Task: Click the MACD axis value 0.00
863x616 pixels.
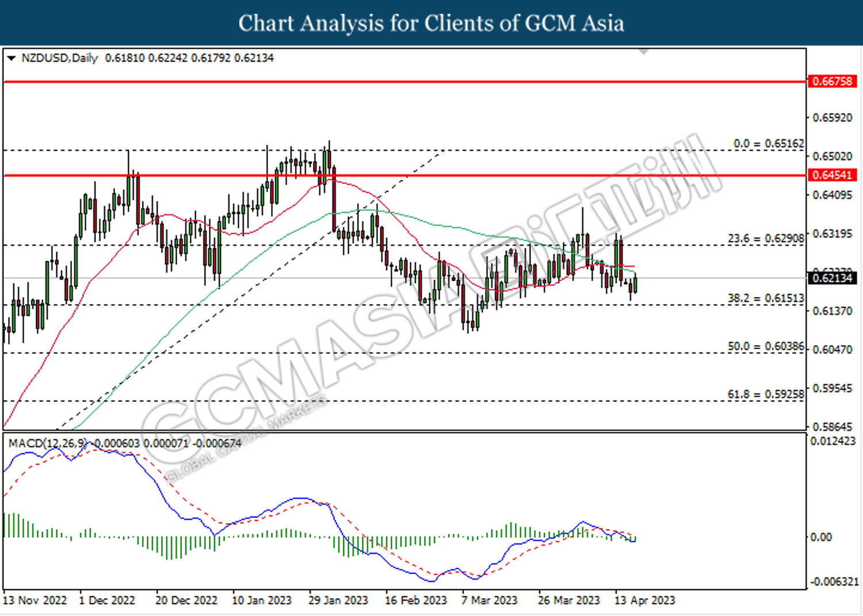Action: 821,537
